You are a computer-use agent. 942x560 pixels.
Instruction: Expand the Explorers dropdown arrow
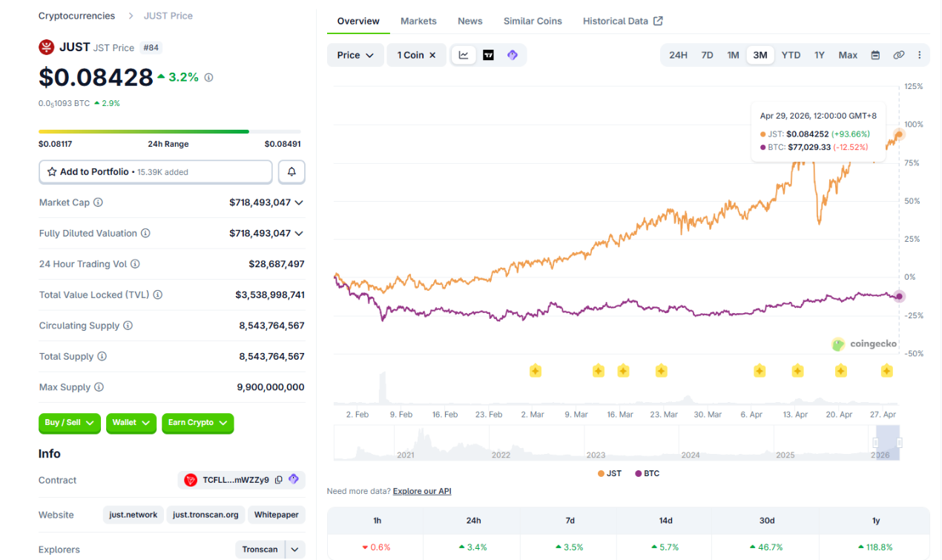point(295,550)
